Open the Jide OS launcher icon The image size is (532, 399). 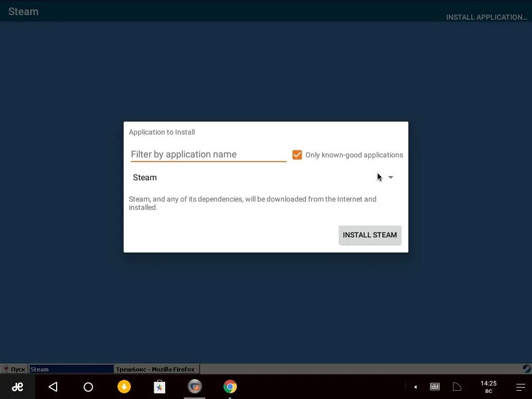pos(18,387)
